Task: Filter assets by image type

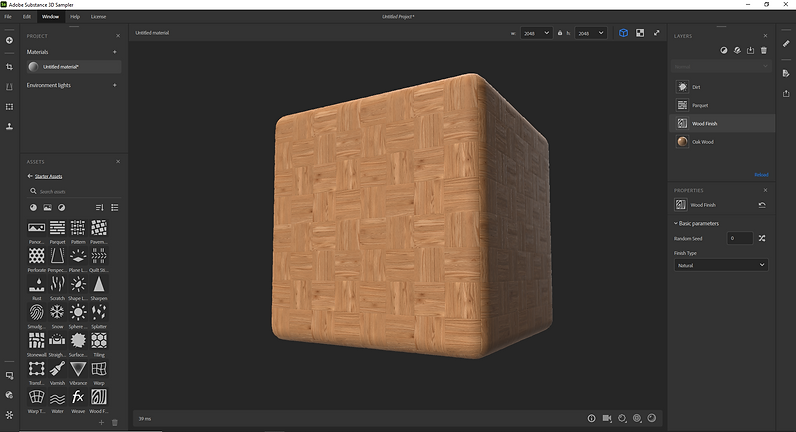Action: click(x=47, y=208)
